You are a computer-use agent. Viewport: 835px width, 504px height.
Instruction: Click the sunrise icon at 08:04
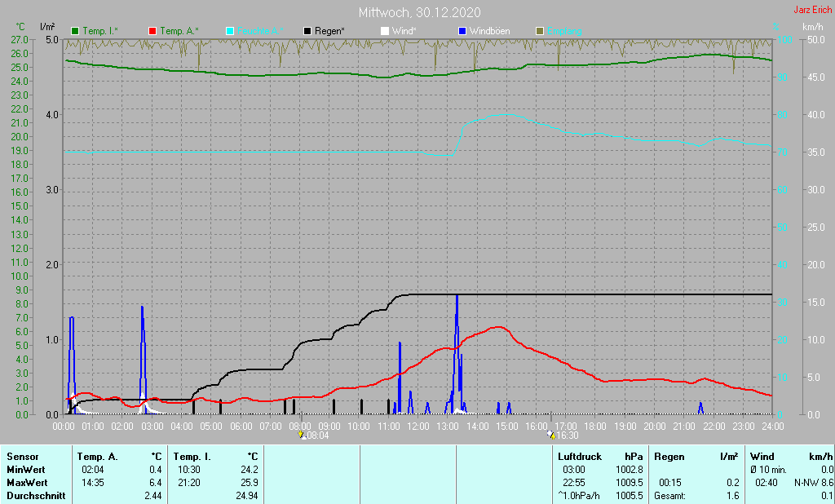[301, 435]
